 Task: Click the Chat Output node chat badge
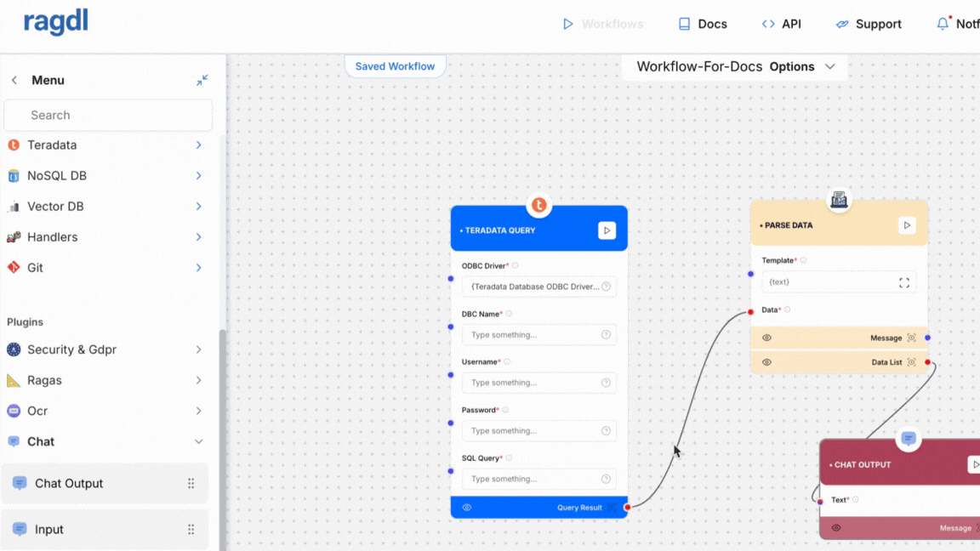(x=909, y=439)
